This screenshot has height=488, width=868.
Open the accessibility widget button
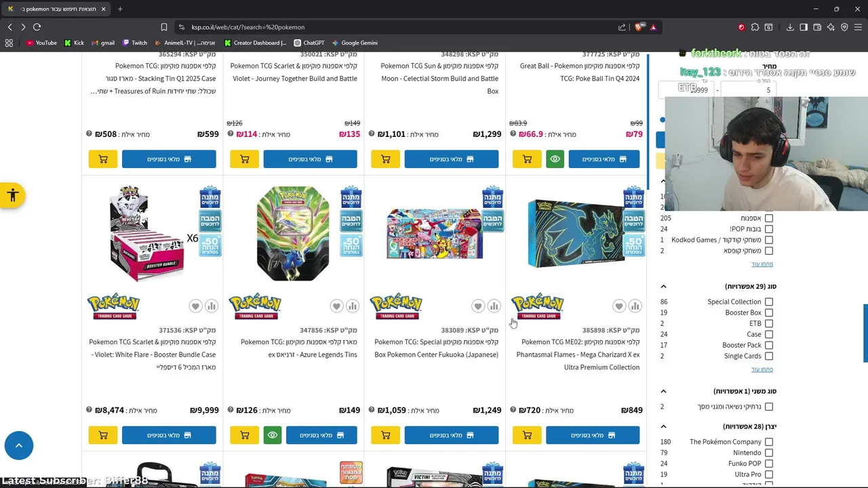[12, 196]
